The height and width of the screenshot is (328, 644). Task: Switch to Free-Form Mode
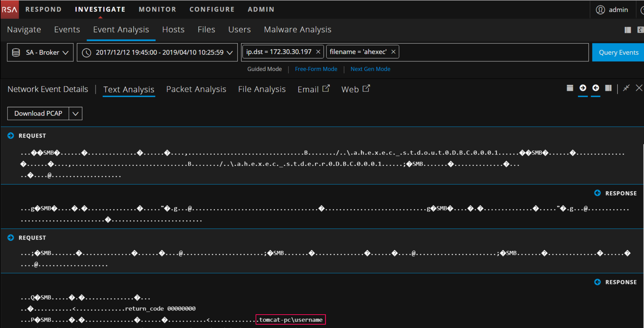[x=316, y=69]
